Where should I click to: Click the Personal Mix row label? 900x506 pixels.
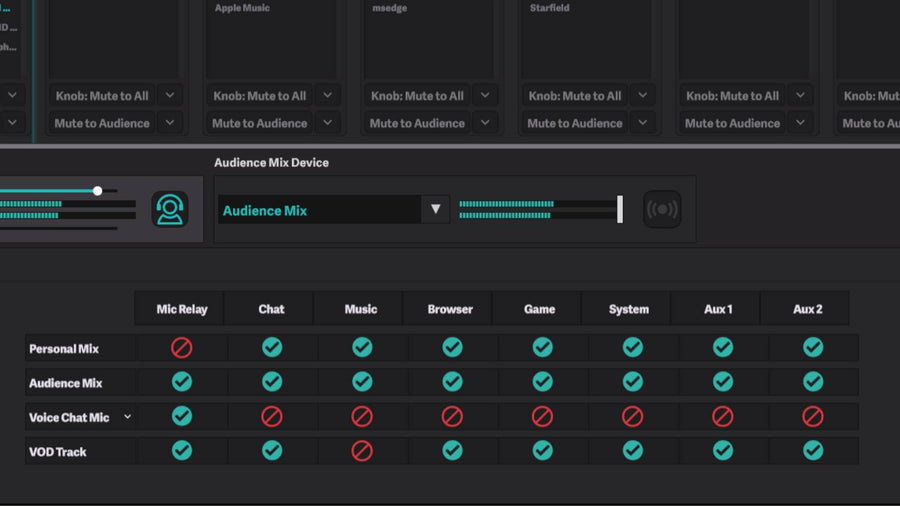click(x=64, y=349)
